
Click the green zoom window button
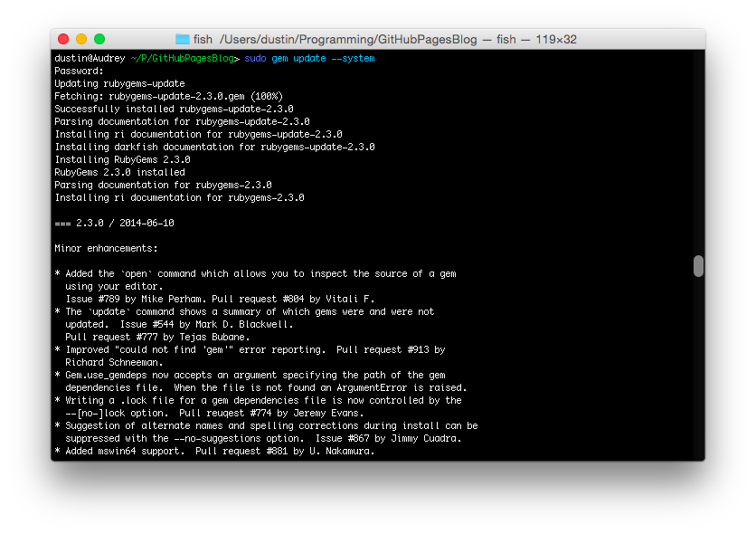pyautogui.click(x=99, y=39)
